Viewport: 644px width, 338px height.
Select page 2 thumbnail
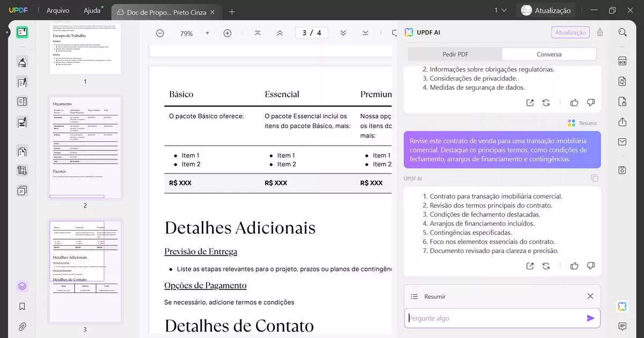tap(85, 148)
